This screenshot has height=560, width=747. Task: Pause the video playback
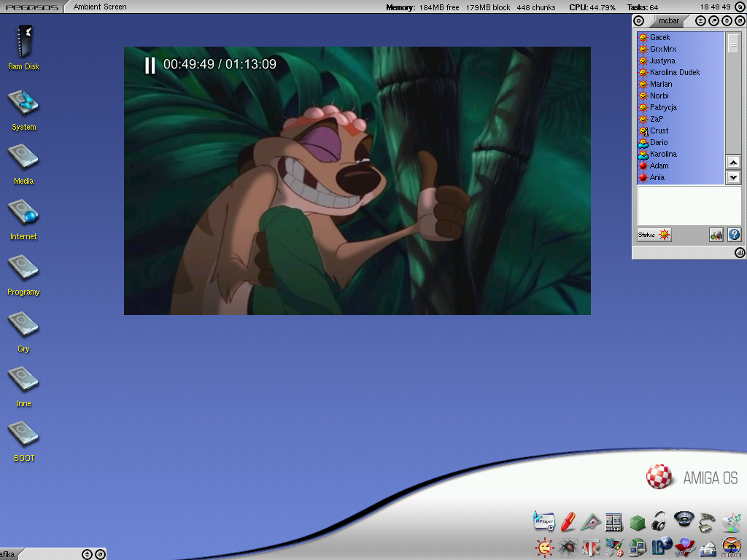150,65
